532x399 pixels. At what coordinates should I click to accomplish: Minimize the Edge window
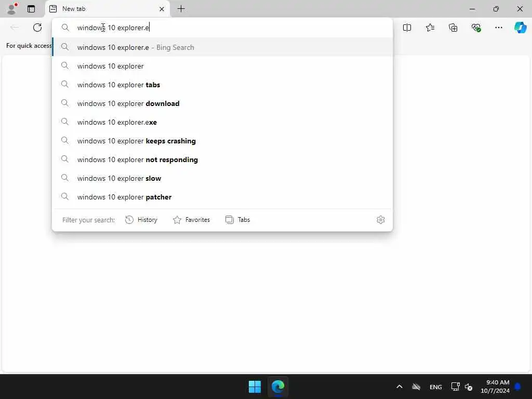(x=472, y=9)
